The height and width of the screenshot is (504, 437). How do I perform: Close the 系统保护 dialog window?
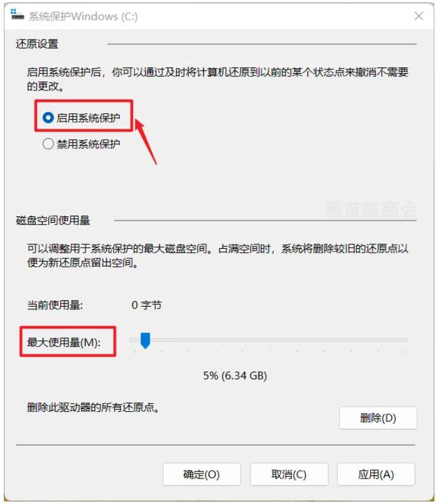(x=419, y=16)
